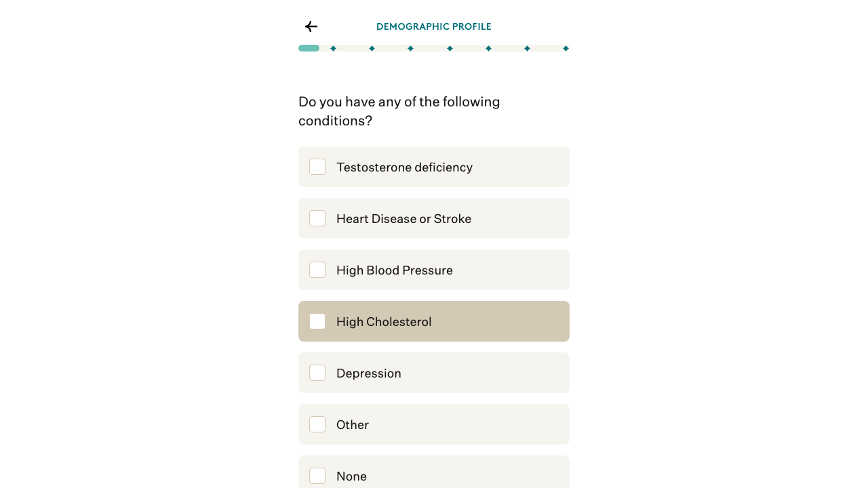The width and height of the screenshot is (868, 488).
Task: Select the None option row
Action: pyautogui.click(x=434, y=476)
